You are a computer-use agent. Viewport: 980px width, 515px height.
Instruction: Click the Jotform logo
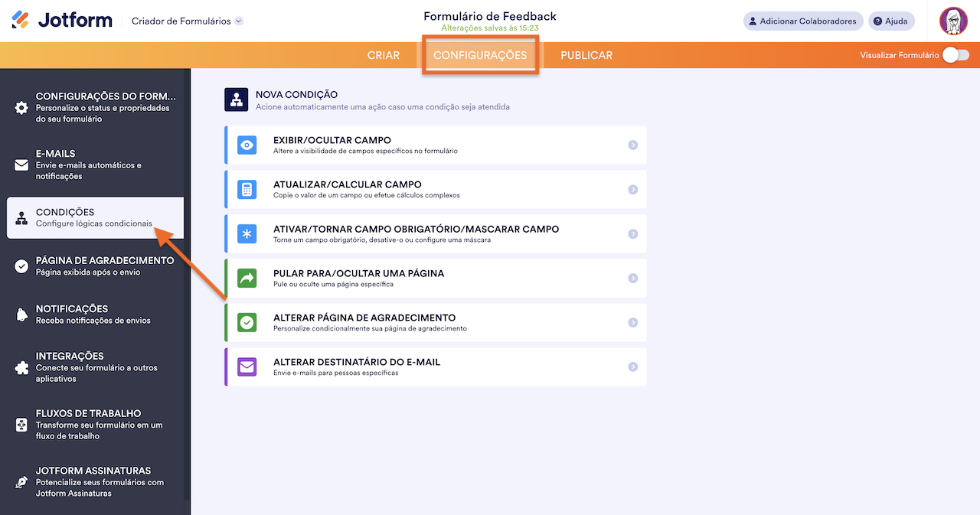point(61,21)
